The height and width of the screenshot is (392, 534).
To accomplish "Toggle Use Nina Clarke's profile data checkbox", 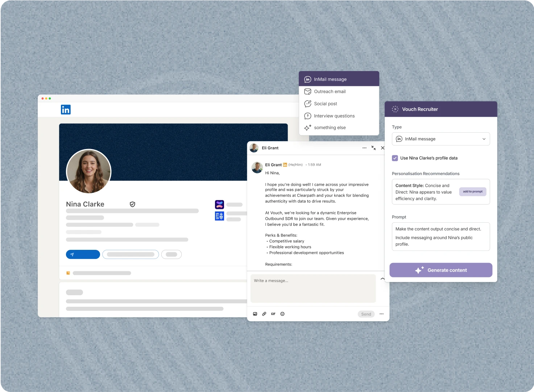I will [395, 158].
